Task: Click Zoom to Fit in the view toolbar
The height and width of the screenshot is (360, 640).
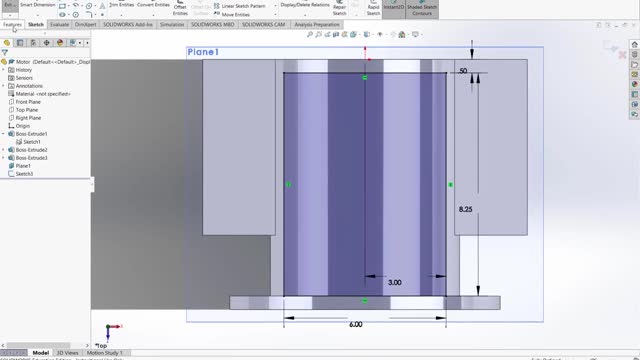Action: click(310, 35)
